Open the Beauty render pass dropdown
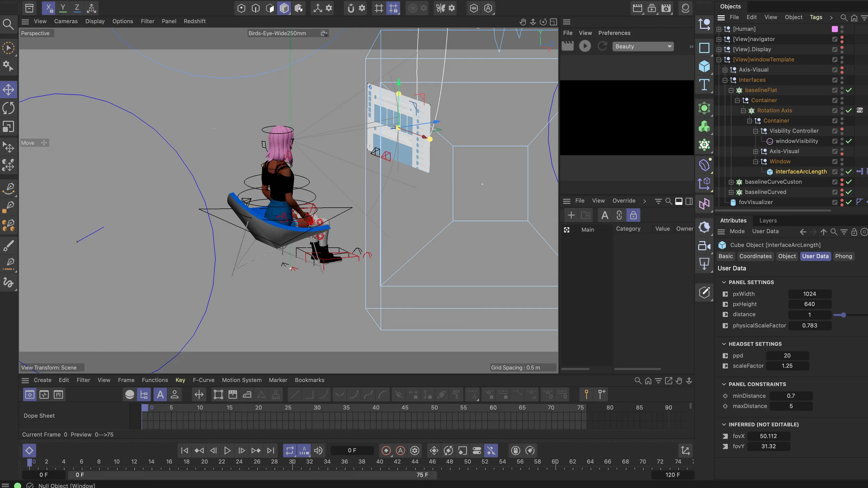 pos(643,46)
